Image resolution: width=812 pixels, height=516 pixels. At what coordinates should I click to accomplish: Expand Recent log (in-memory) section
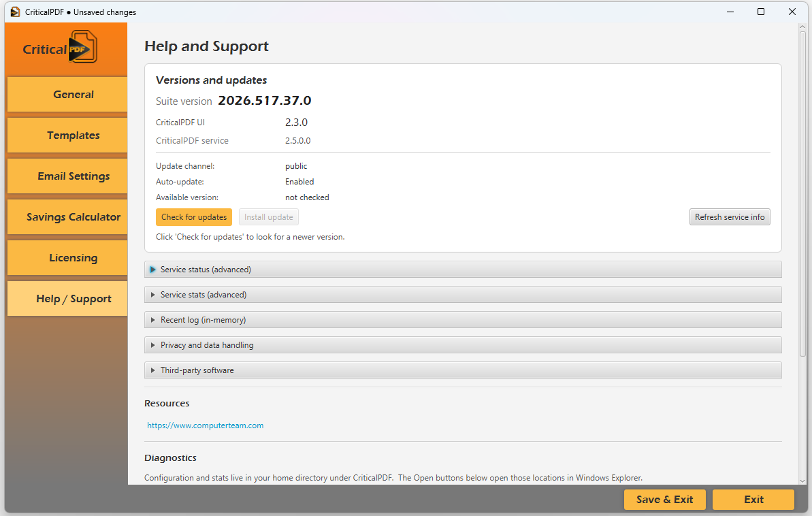[462, 320]
